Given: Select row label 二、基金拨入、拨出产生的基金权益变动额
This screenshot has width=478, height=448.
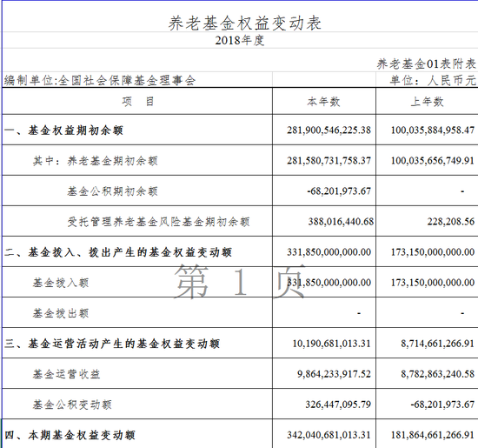Looking at the screenshot, I should click(x=118, y=252).
